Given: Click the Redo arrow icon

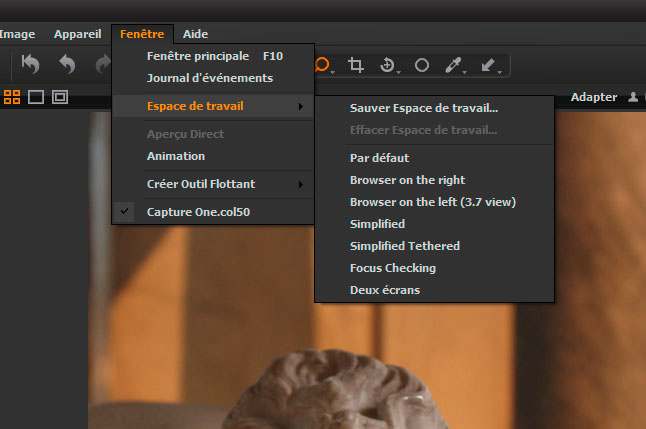Looking at the screenshot, I should click(x=103, y=65).
